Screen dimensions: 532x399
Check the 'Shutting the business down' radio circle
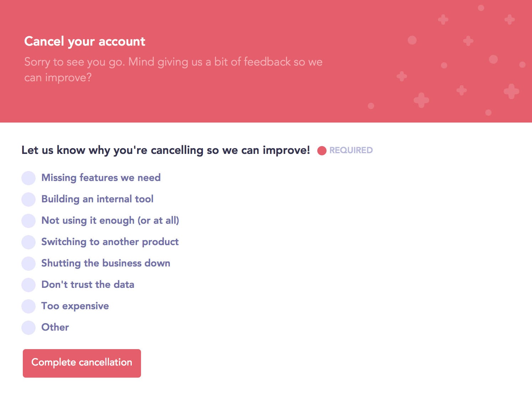tap(28, 263)
